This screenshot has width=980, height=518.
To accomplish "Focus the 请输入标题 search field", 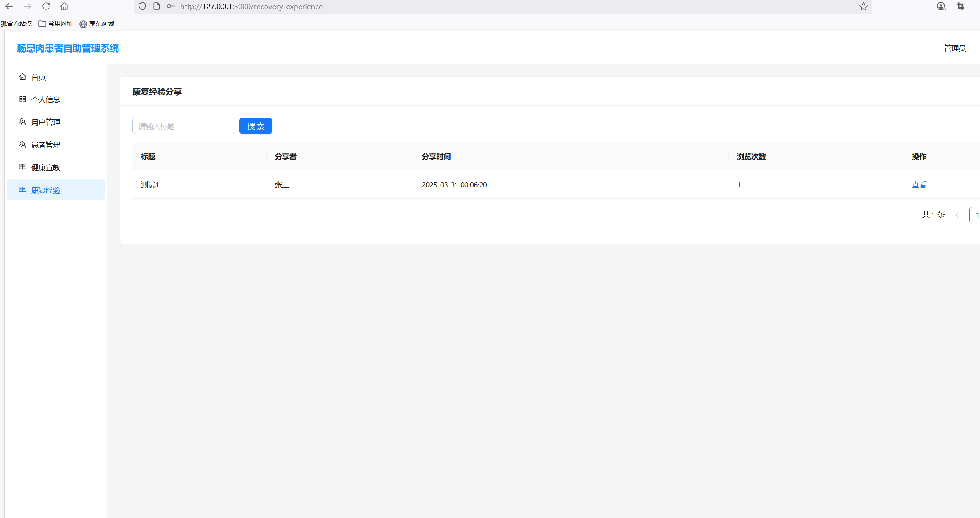I will point(183,126).
